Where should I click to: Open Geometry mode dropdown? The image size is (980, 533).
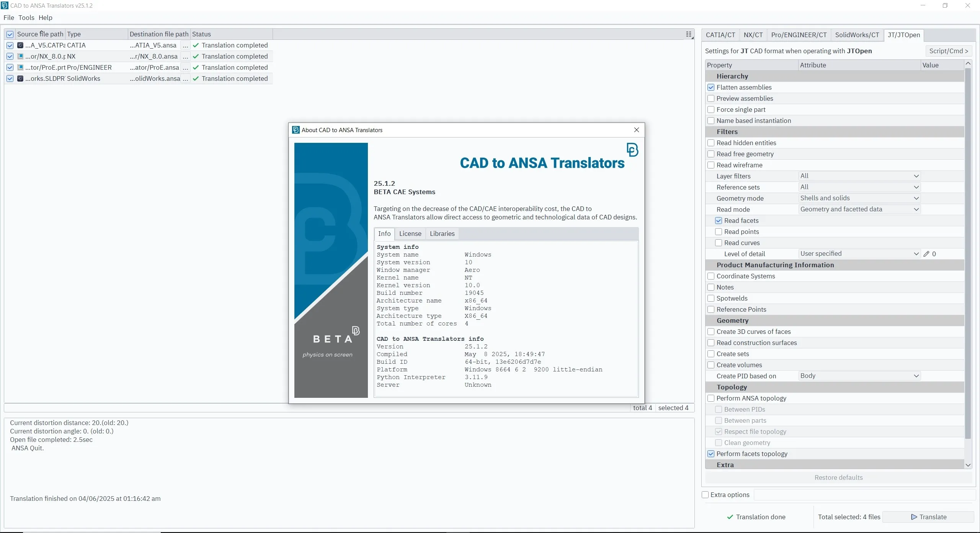coord(859,198)
